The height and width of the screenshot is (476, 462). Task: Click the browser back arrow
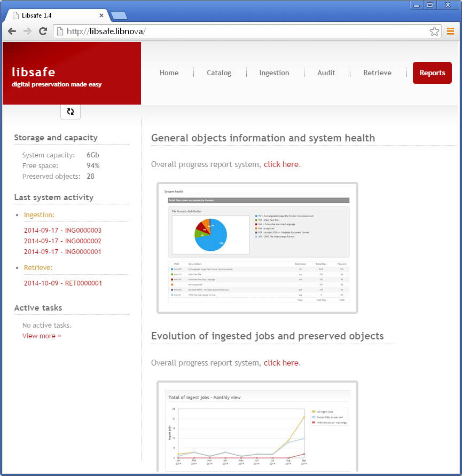pyautogui.click(x=12, y=31)
